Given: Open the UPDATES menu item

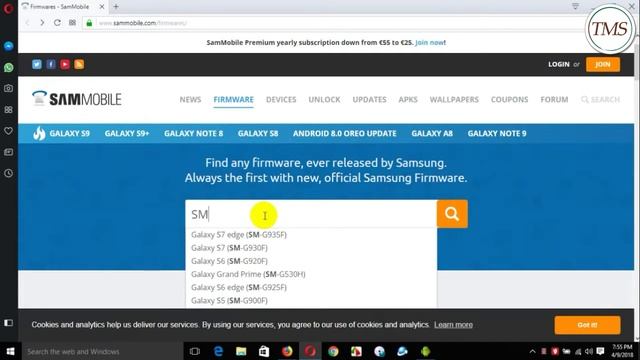Looking at the screenshot, I should [x=369, y=100].
